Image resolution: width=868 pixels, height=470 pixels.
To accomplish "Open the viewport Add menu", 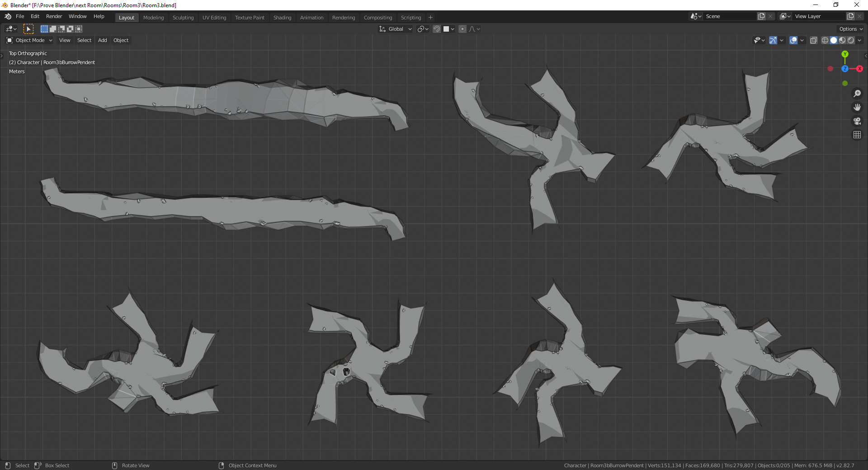I will 103,40.
